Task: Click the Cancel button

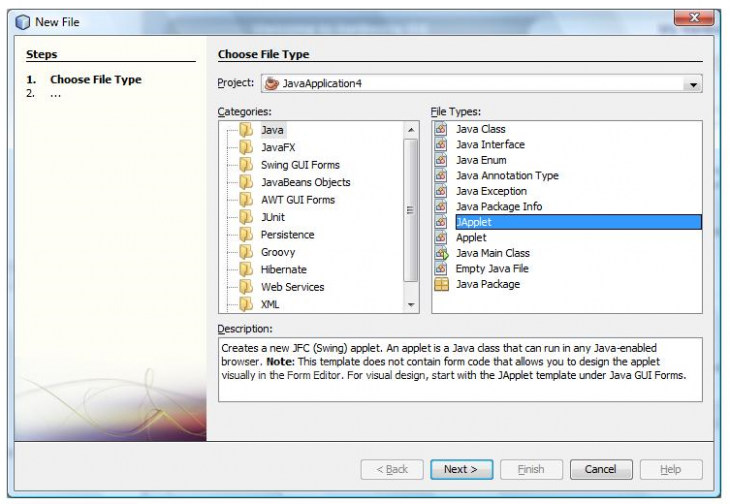Action: [x=600, y=469]
